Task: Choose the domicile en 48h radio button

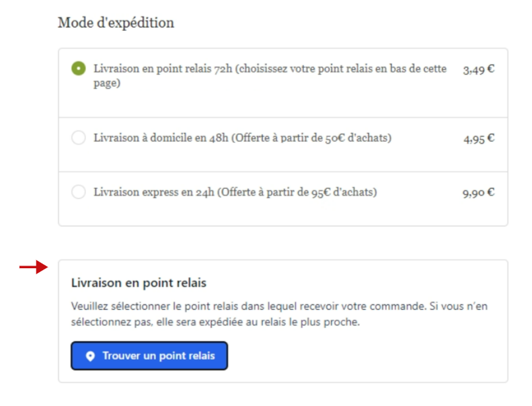Action: point(79,138)
